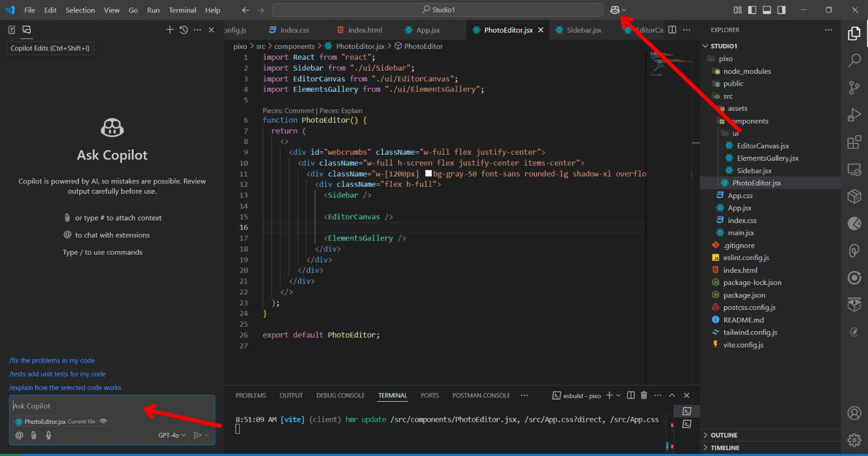Focus the Ask Copilot input field
This screenshot has height=456, width=868.
(x=112, y=406)
